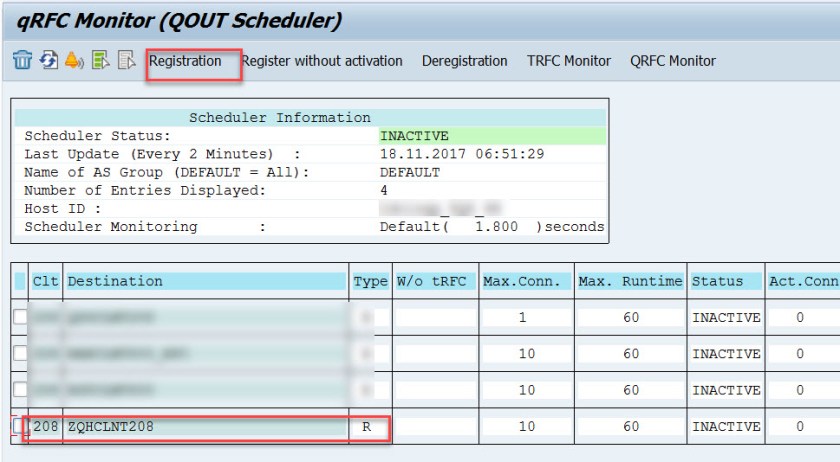This screenshot has height=462, width=840.
Task: Select the ZQHCLNT208 destination cell
Action: point(206,426)
